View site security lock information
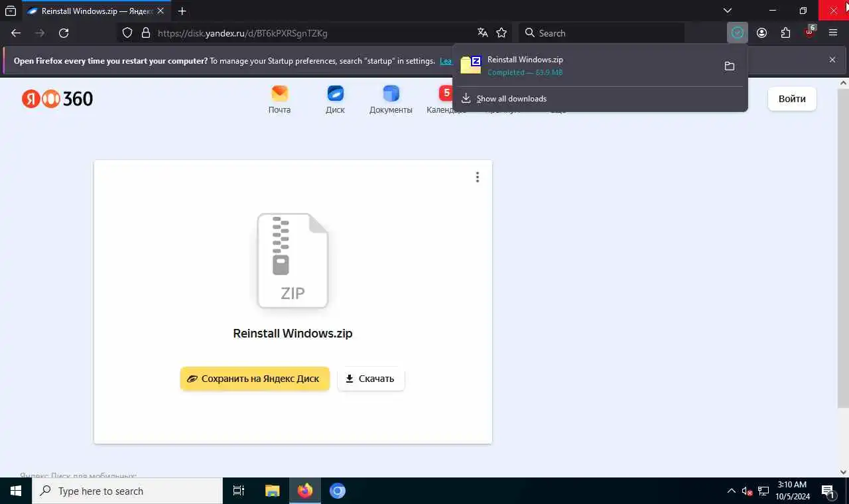Viewport: 849px width, 504px height. [x=146, y=33]
